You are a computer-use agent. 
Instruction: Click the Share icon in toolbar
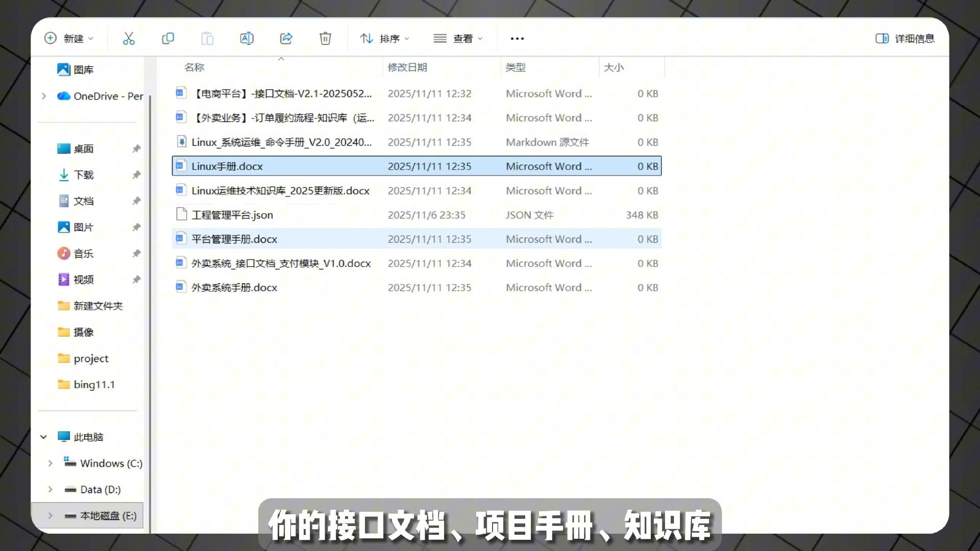286,38
